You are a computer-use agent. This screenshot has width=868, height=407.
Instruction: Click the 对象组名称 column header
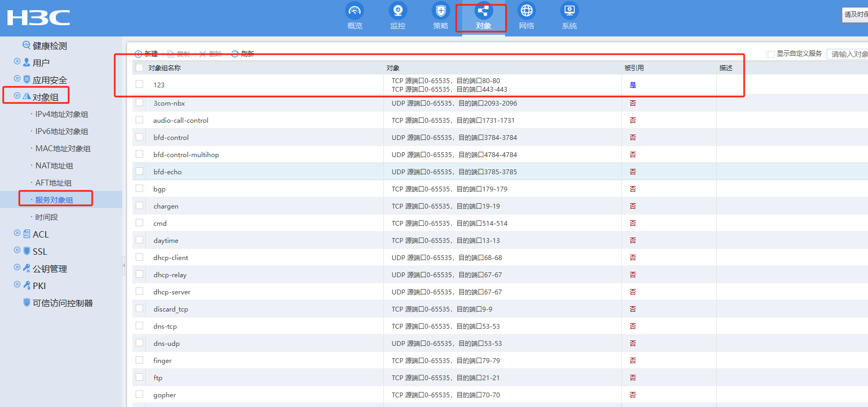point(165,68)
